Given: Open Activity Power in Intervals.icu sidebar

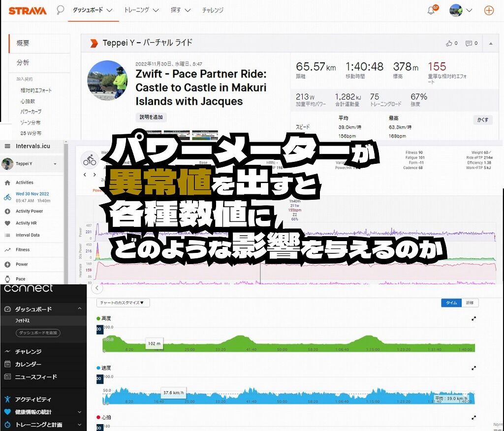Looking at the screenshot, I should click(29, 211).
